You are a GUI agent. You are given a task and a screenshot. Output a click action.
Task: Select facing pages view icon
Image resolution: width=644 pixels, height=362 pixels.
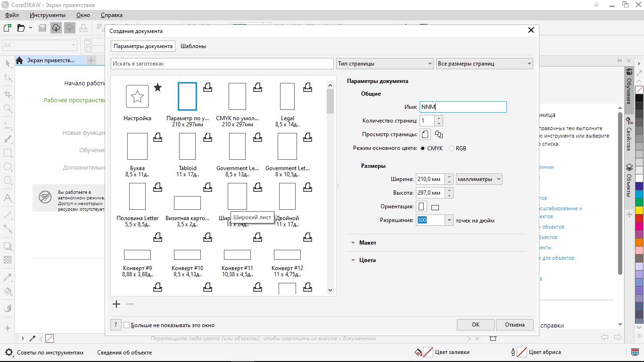click(439, 134)
